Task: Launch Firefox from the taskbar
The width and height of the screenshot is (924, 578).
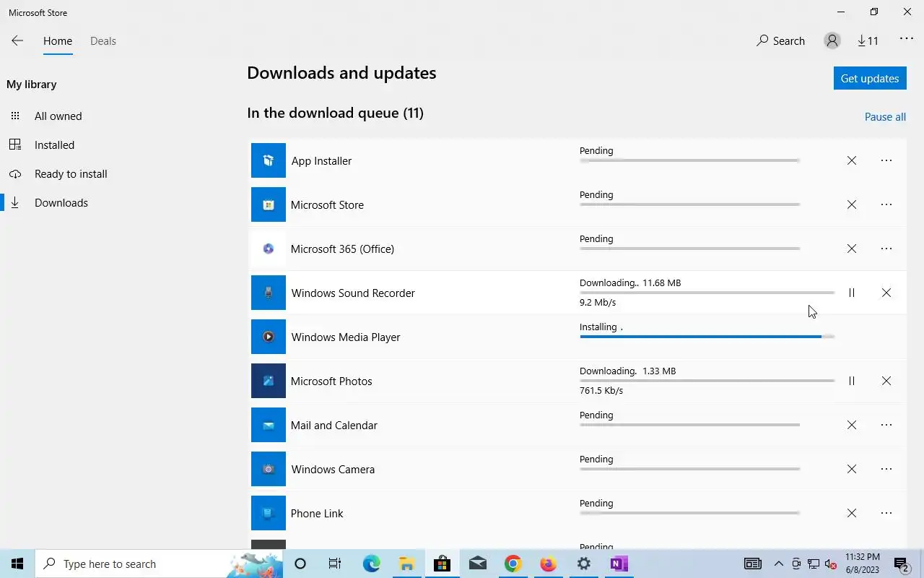Action: 549,564
